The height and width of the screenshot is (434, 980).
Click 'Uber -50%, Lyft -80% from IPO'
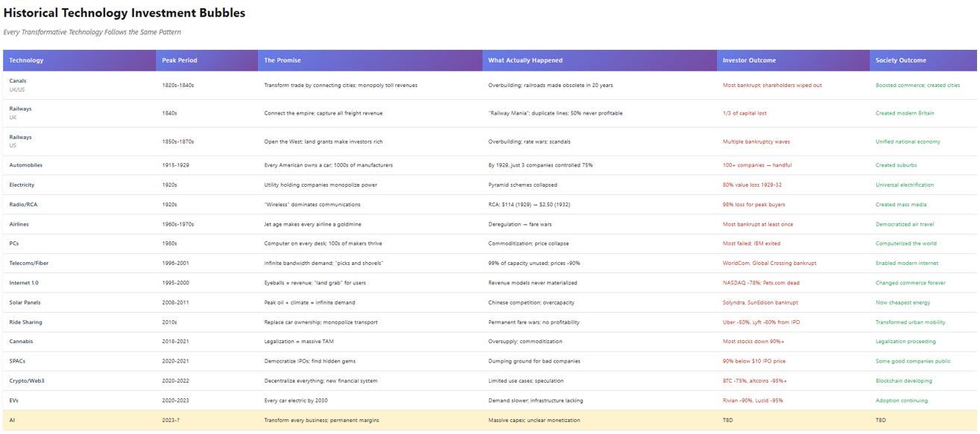760,322
